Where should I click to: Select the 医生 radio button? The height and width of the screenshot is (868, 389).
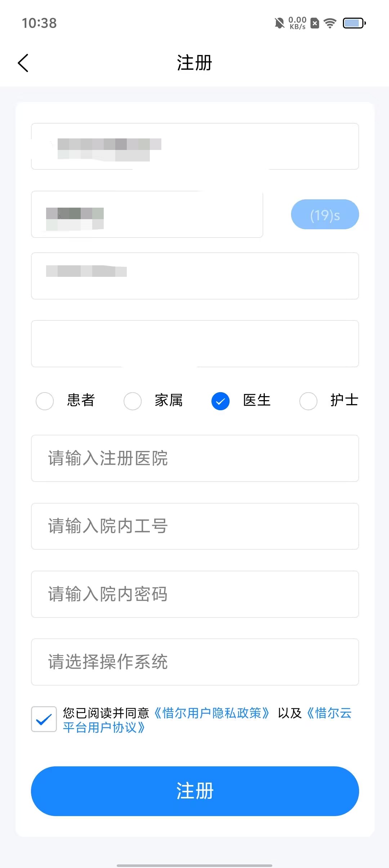(220, 401)
